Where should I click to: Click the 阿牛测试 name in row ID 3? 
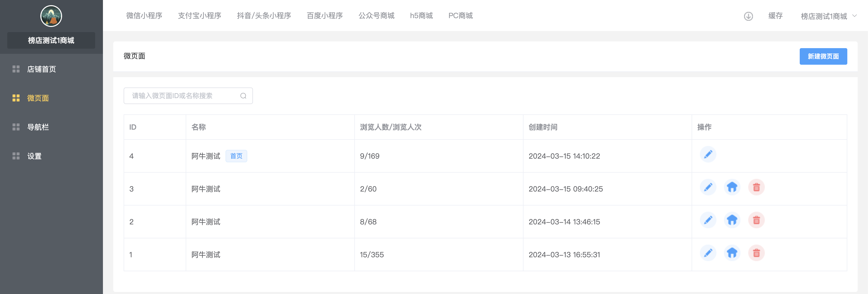click(206, 189)
